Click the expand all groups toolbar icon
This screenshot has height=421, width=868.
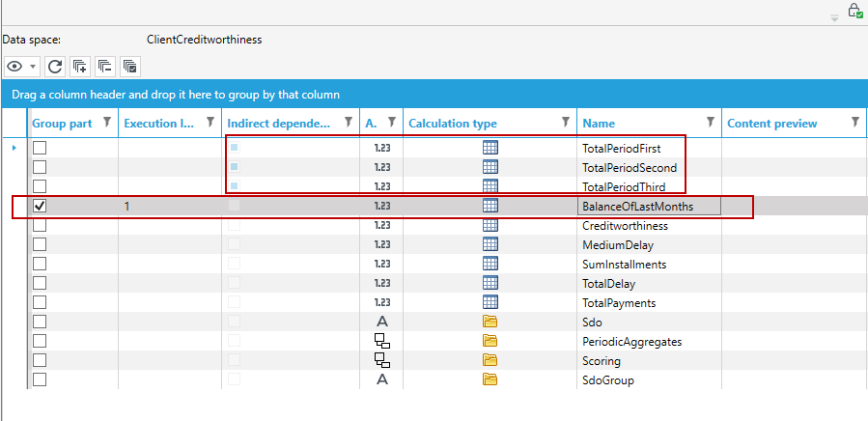point(80,67)
